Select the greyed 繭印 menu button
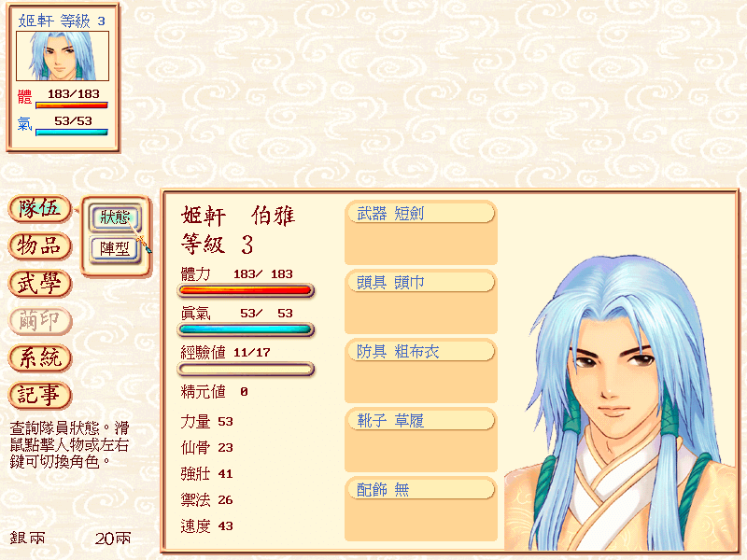The width and height of the screenshot is (747, 560). (40, 320)
